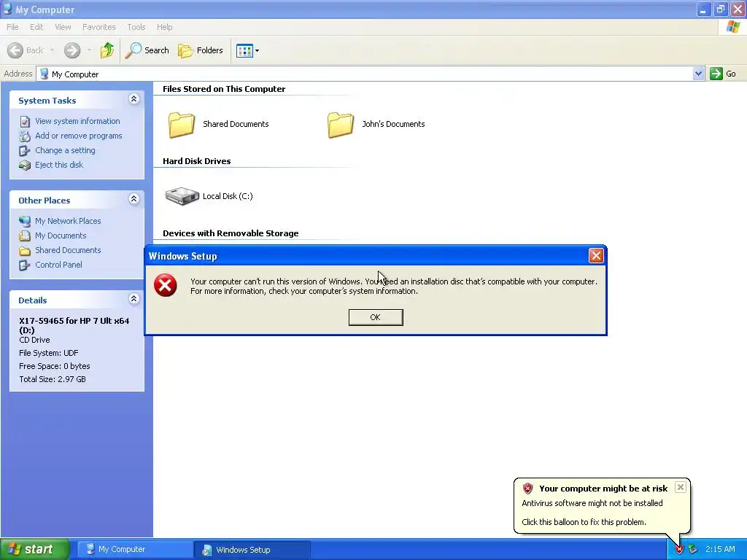Click the My Computer title bar icon
Screen dimensions: 747x560
pos(7,9)
